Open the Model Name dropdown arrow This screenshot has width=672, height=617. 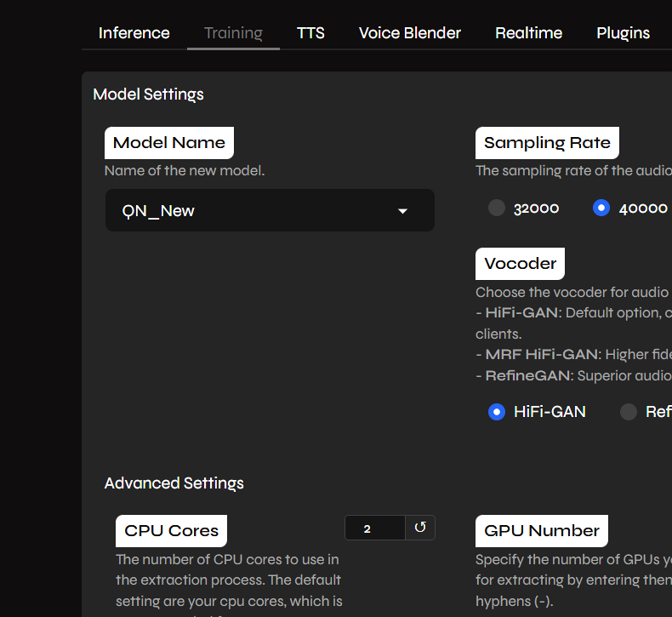(402, 211)
